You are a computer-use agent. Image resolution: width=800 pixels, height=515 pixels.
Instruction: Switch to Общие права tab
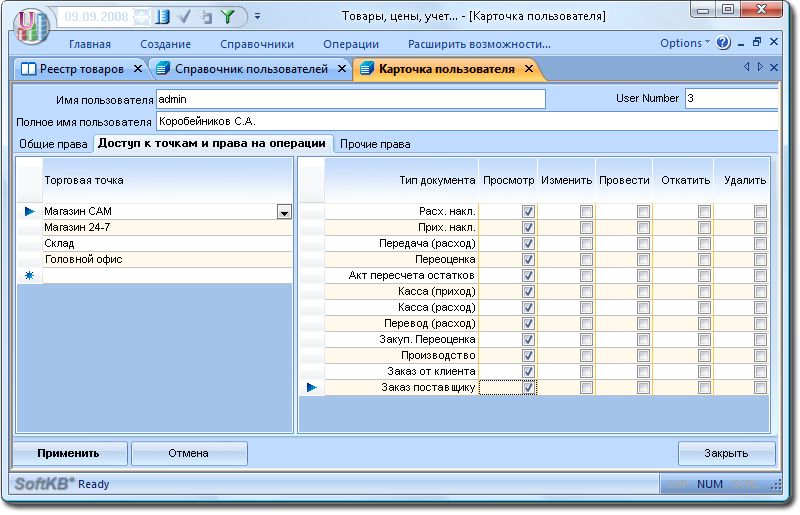pyautogui.click(x=53, y=144)
